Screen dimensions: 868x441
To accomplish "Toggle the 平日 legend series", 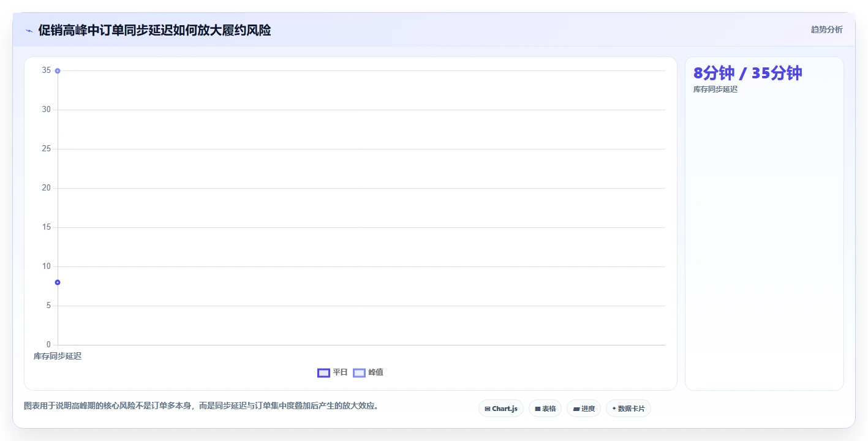I will tap(333, 372).
